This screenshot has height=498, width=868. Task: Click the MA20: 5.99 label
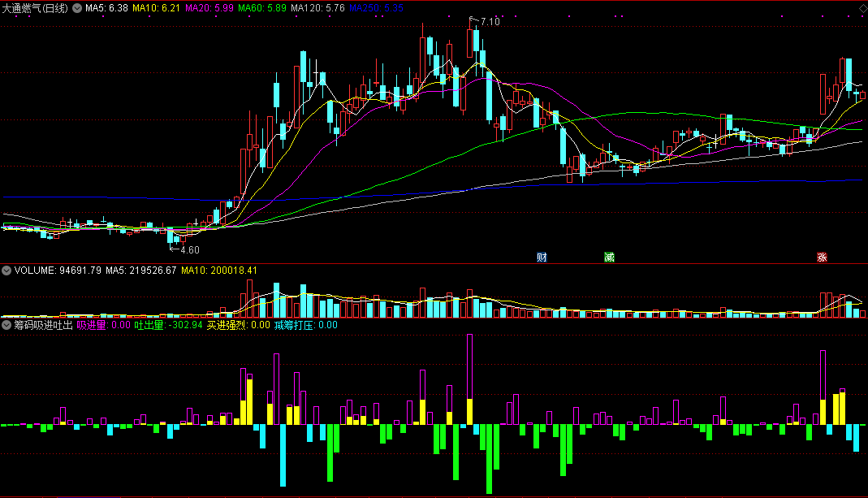pos(209,8)
